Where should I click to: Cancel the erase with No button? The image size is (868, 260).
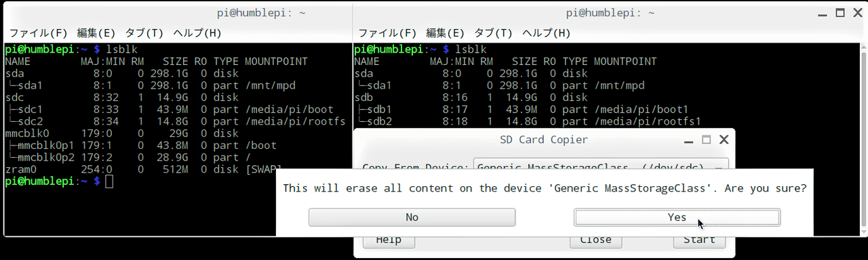pos(412,217)
